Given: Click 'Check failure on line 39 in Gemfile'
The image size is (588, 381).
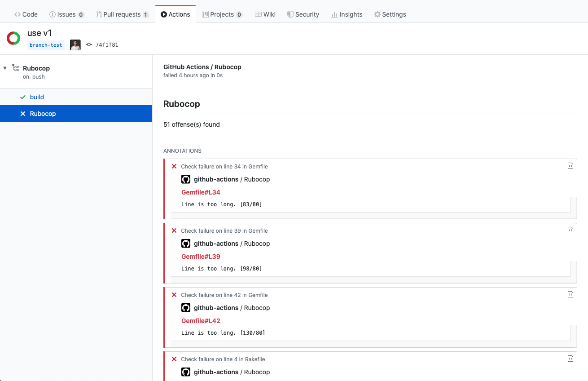Looking at the screenshot, I should [224, 230].
